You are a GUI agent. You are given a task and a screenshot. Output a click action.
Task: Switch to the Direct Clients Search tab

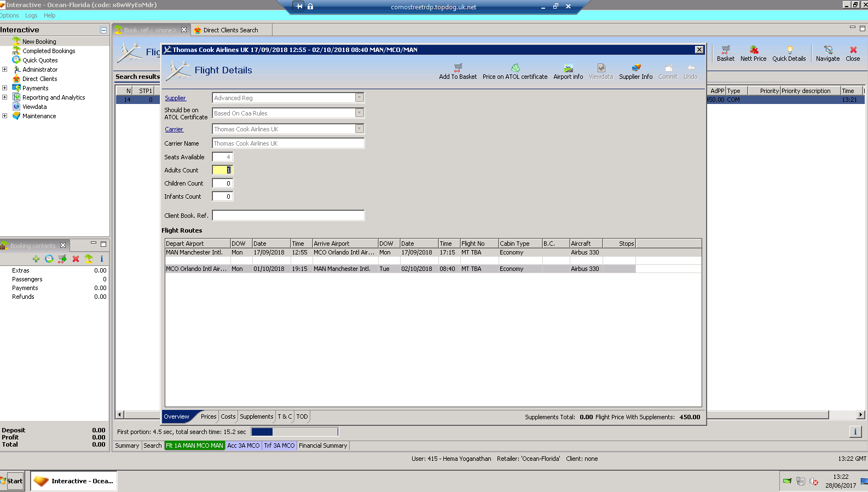(231, 30)
